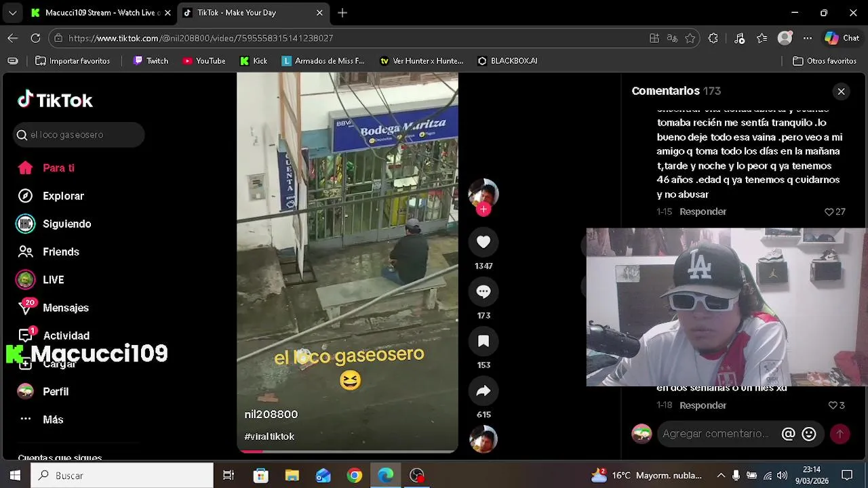This screenshot has width=868, height=488.
Task: Open browser extensions icon
Action: (x=713, y=39)
